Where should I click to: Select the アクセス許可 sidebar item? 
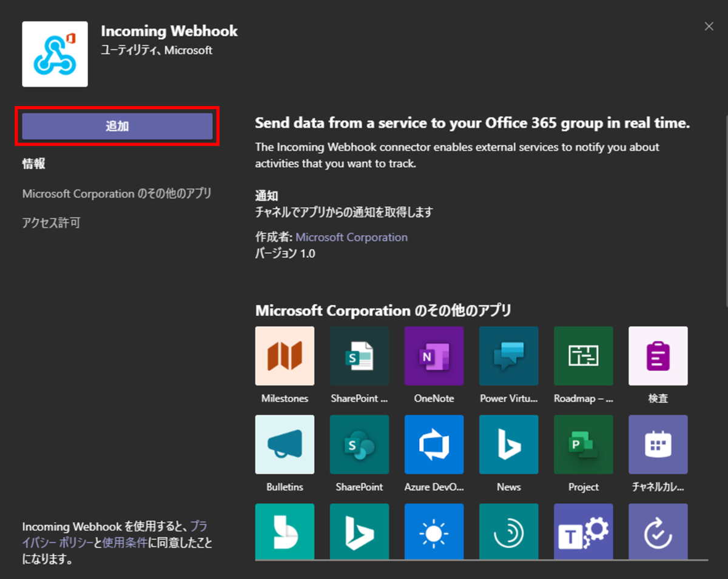coord(51,223)
